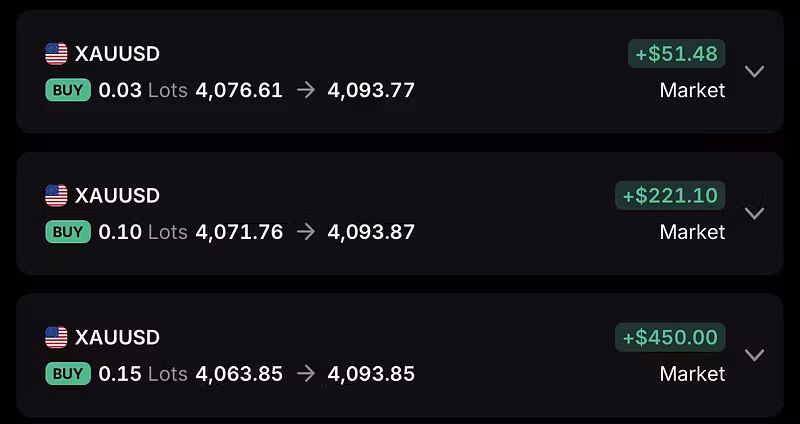Click the arrow between 4,063.85 and 4,093.85
This screenshot has height=424, width=800.
[306, 374]
